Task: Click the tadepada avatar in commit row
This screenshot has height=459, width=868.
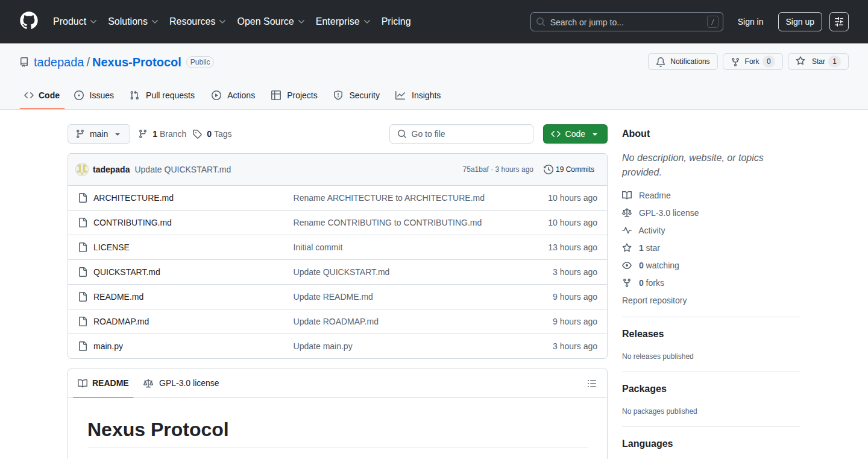Action: click(82, 169)
